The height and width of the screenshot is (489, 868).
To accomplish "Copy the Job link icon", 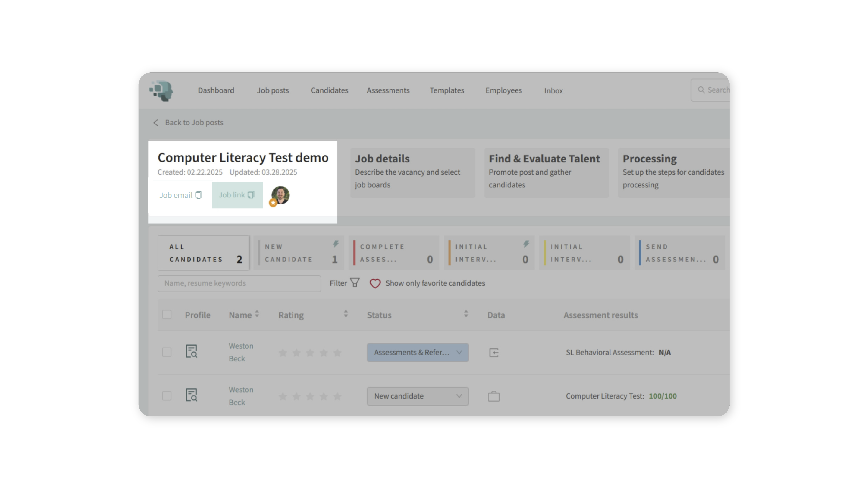I will (x=251, y=195).
